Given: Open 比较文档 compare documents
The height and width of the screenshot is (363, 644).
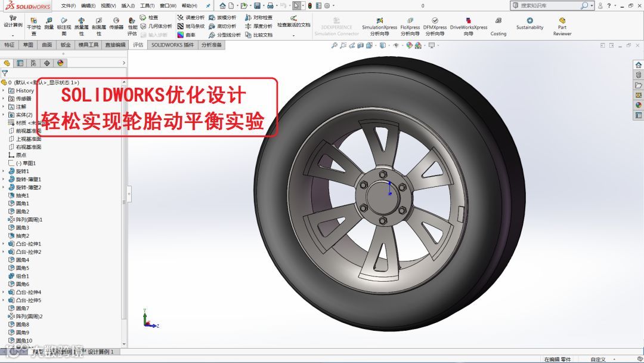Looking at the screenshot, I should 259,35.
